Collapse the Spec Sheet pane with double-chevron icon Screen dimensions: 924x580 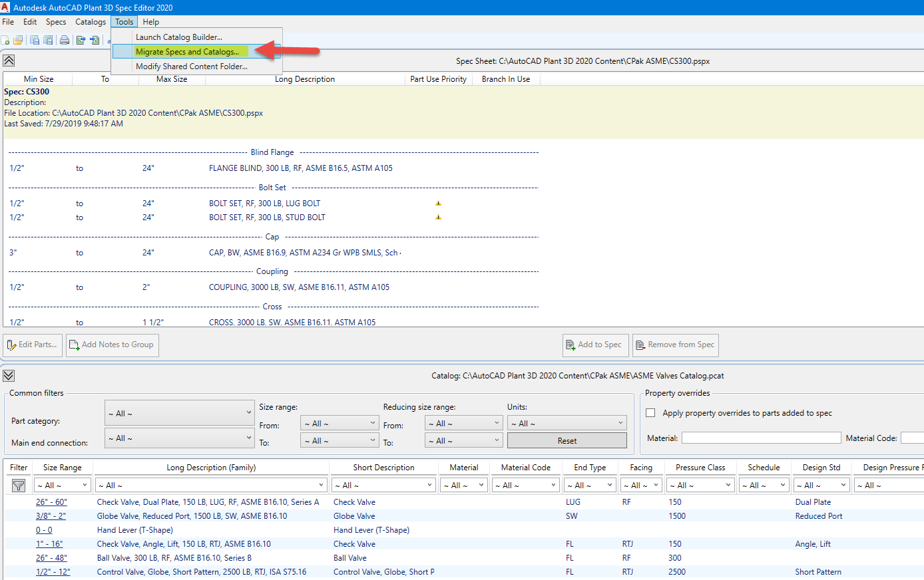click(9, 61)
